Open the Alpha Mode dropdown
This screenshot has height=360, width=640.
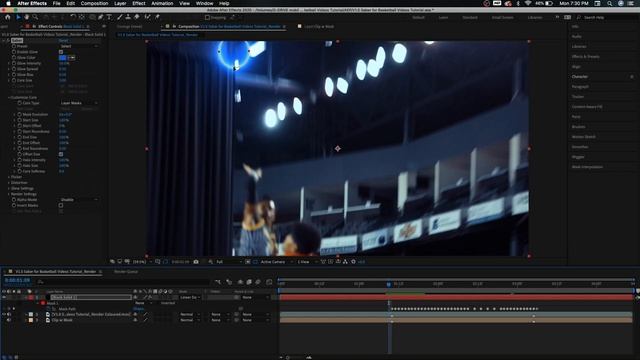(x=79, y=200)
